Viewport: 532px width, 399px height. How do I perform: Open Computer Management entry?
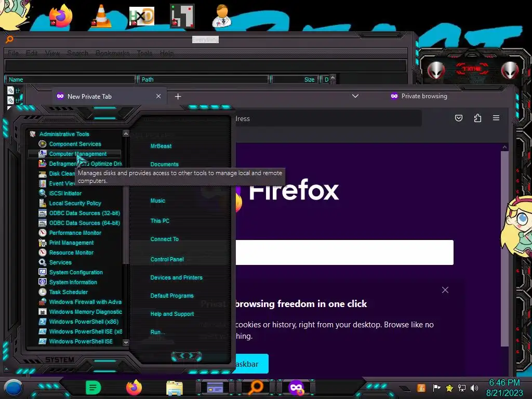point(75,154)
